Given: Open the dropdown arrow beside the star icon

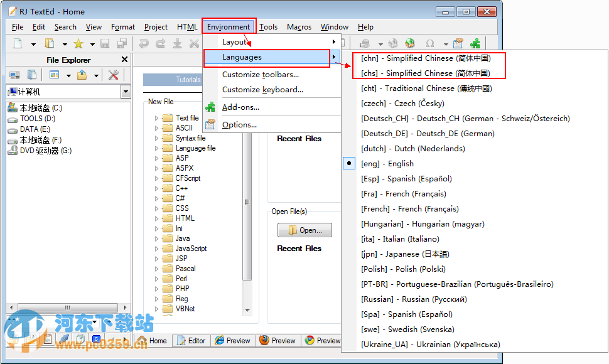Looking at the screenshot, I should coord(92,44).
